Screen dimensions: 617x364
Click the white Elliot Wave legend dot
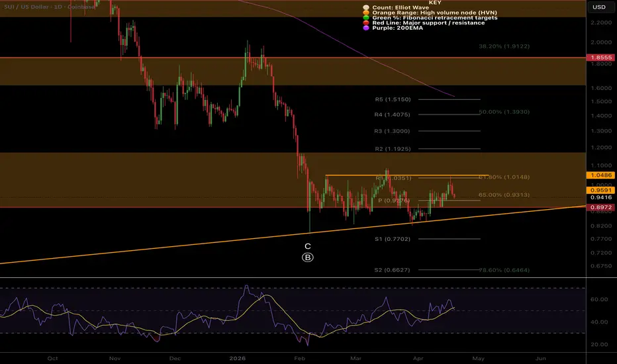coord(366,7)
